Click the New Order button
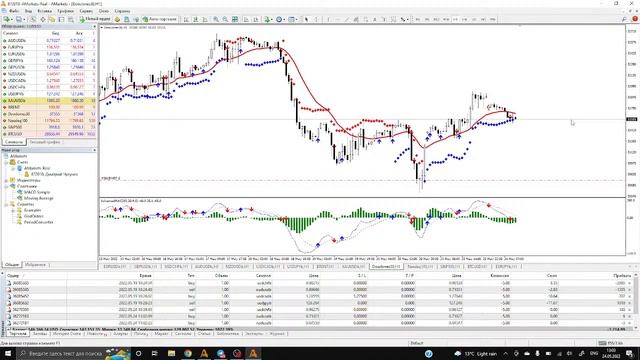The image size is (640, 360). point(95,19)
